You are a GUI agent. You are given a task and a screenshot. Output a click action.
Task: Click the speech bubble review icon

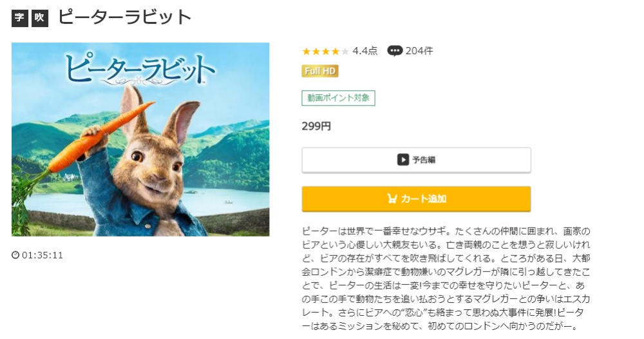[395, 51]
